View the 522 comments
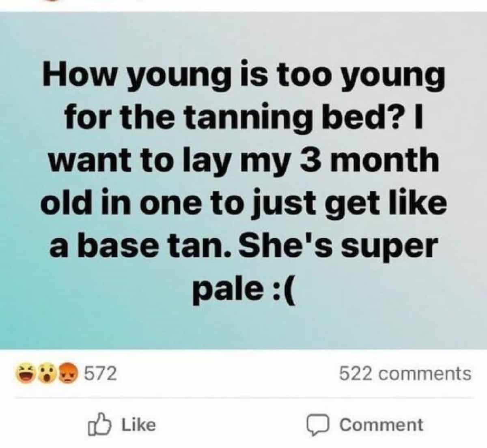The height and width of the screenshot is (448, 487). pyautogui.click(x=405, y=373)
